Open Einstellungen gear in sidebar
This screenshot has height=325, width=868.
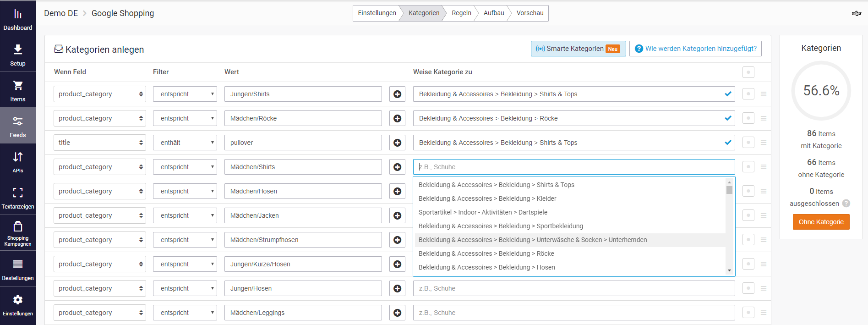(x=18, y=304)
